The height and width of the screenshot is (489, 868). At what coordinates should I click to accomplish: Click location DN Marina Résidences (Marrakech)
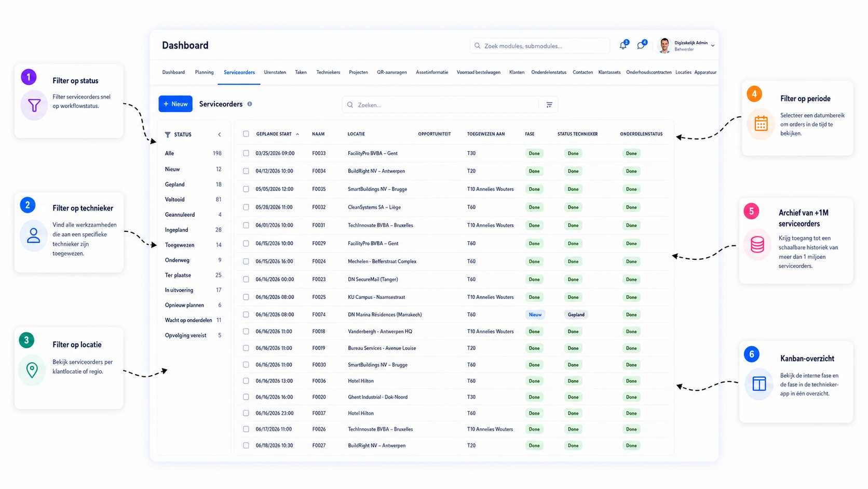[x=385, y=314]
